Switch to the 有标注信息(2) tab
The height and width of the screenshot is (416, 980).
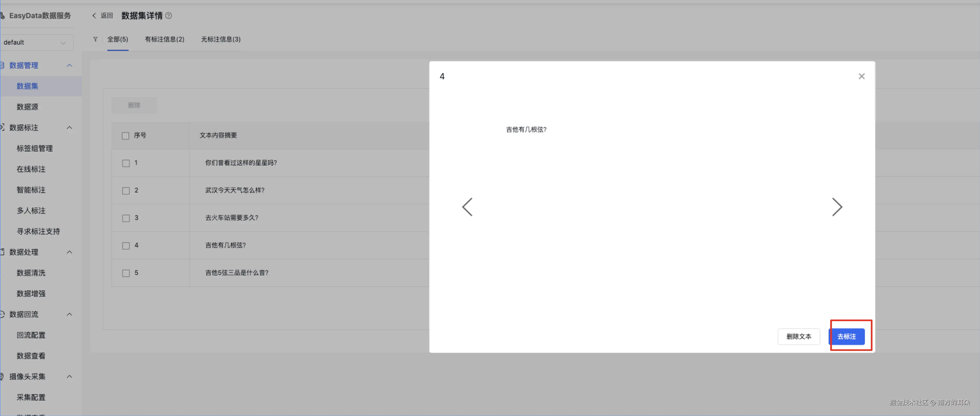click(x=164, y=39)
